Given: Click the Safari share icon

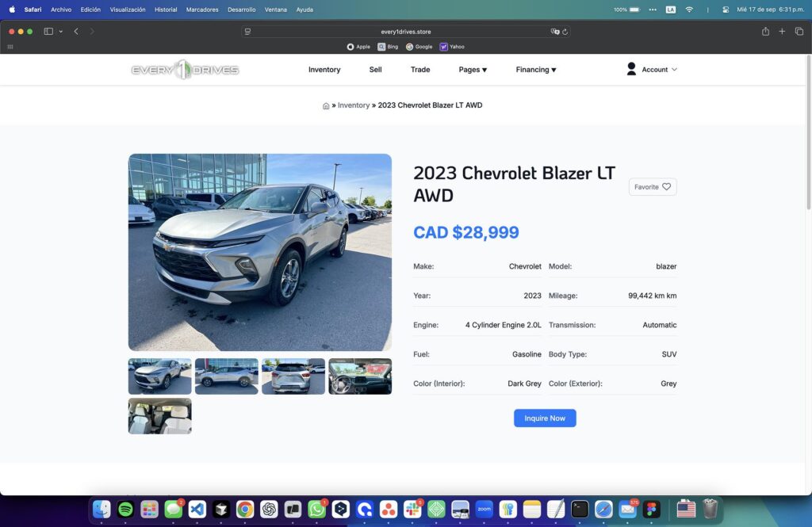Looking at the screenshot, I should coord(765,32).
